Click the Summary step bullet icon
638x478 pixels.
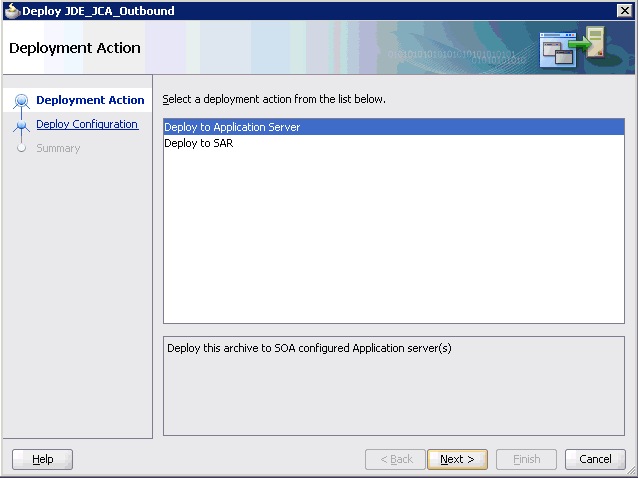coord(21,149)
